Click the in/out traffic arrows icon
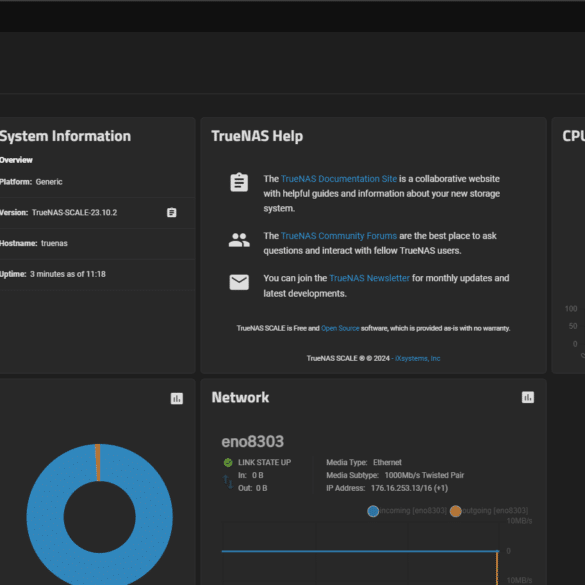Screen dimensions: 585x585 (228, 482)
